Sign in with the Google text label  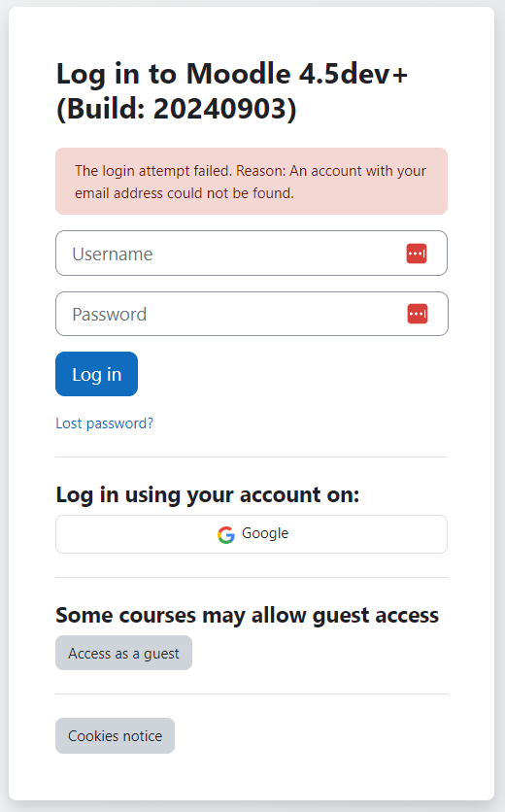click(265, 533)
